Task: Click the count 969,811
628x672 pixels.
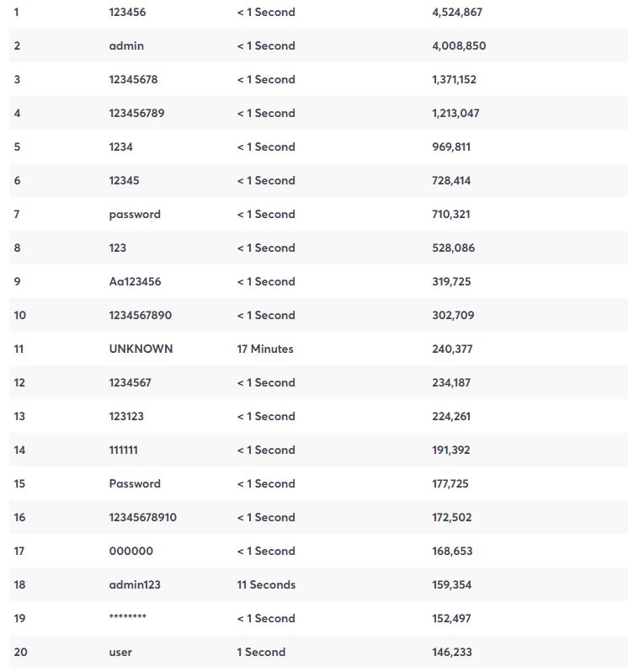Action: (451, 147)
